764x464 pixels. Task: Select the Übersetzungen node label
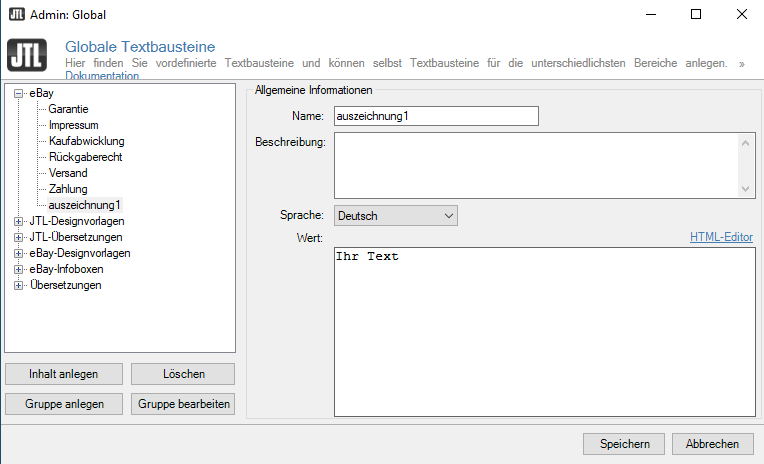point(66,285)
